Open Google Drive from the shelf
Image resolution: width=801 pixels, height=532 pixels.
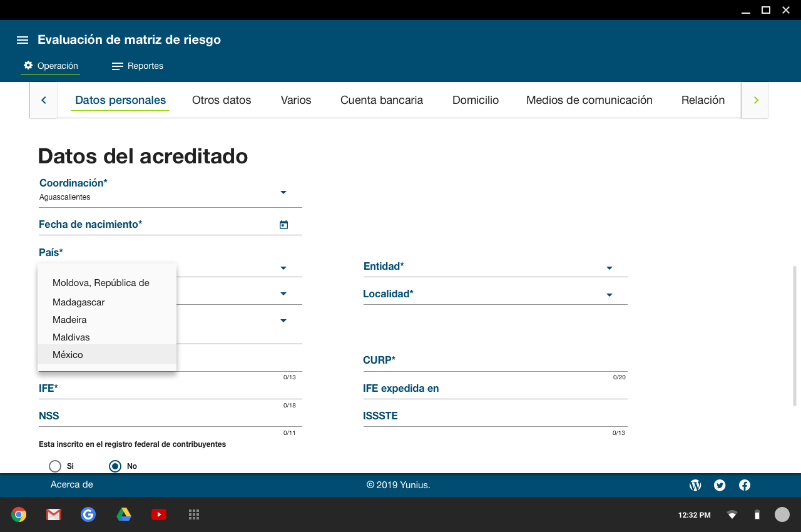[x=124, y=514]
